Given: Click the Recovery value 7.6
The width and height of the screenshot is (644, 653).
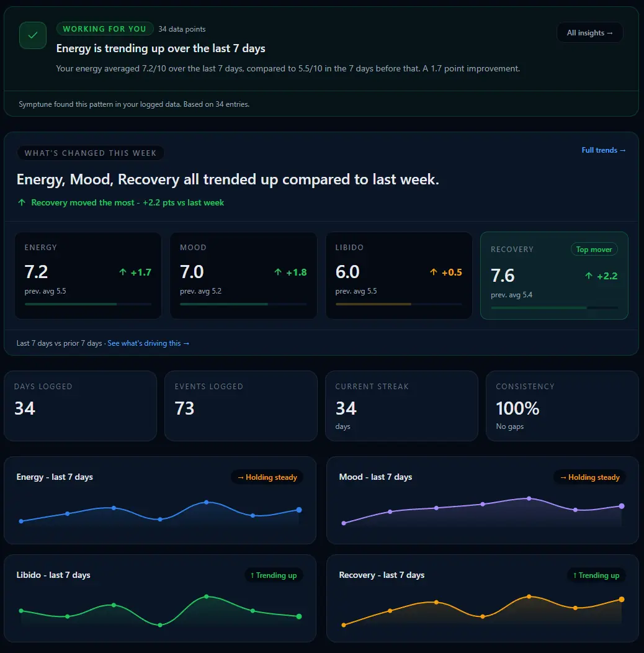Looking at the screenshot, I should tap(503, 276).
